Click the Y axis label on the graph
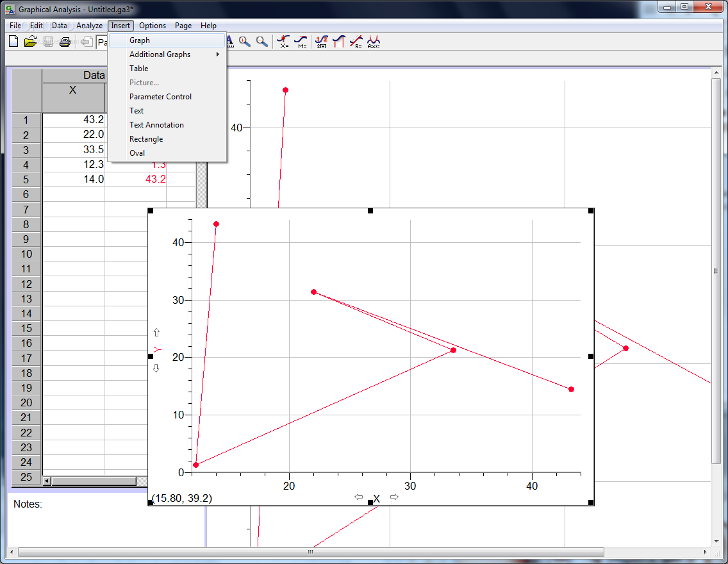Screen dimensions: 728x564 pos(157,349)
